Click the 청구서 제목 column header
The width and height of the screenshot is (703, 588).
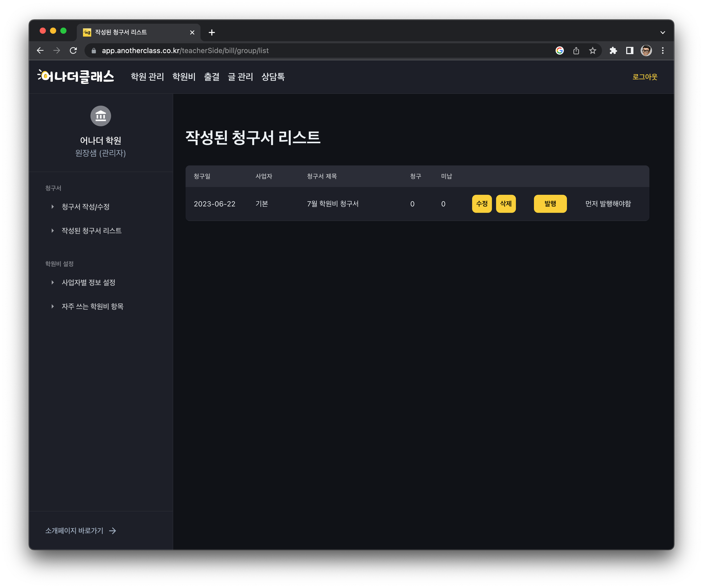[x=322, y=176]
